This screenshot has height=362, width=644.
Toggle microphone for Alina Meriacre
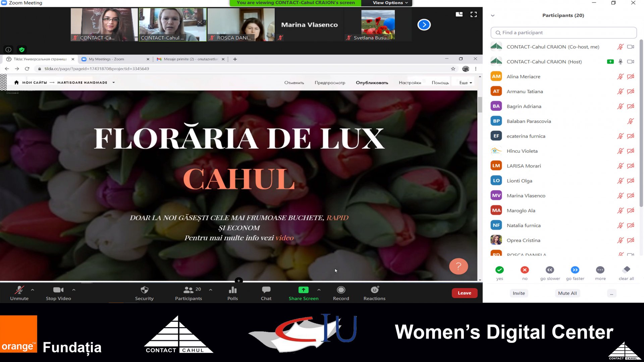coord(620,76)
